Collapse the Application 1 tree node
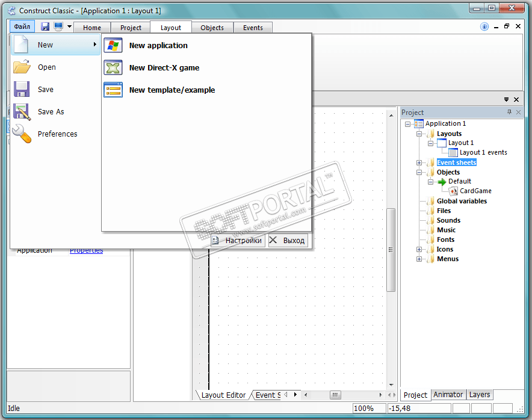Screen dimensions: 532x420 coord(407,124)
